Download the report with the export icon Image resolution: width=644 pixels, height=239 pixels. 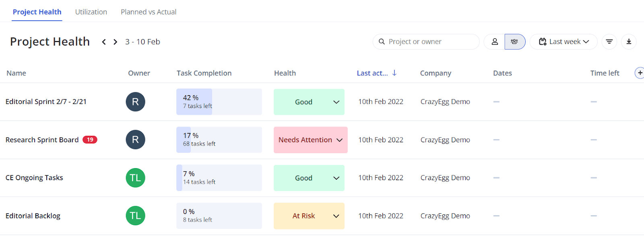[629, 42]
